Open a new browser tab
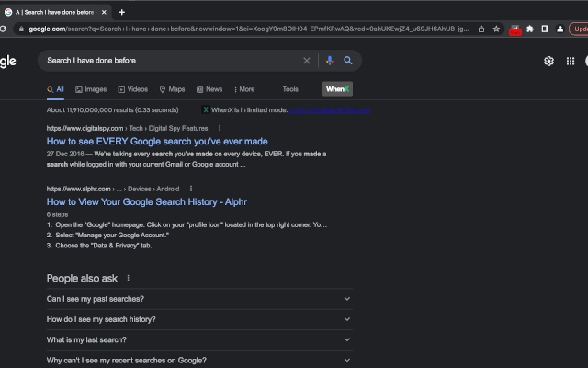This screenshot has height=368, width=588. click(x=121, y=12)
